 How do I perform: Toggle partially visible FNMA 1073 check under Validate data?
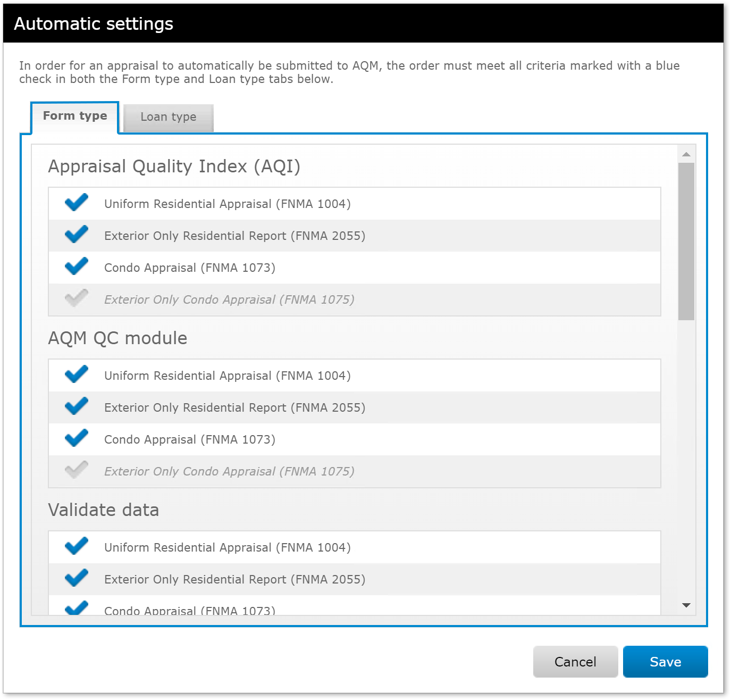[x=77, y=608]
